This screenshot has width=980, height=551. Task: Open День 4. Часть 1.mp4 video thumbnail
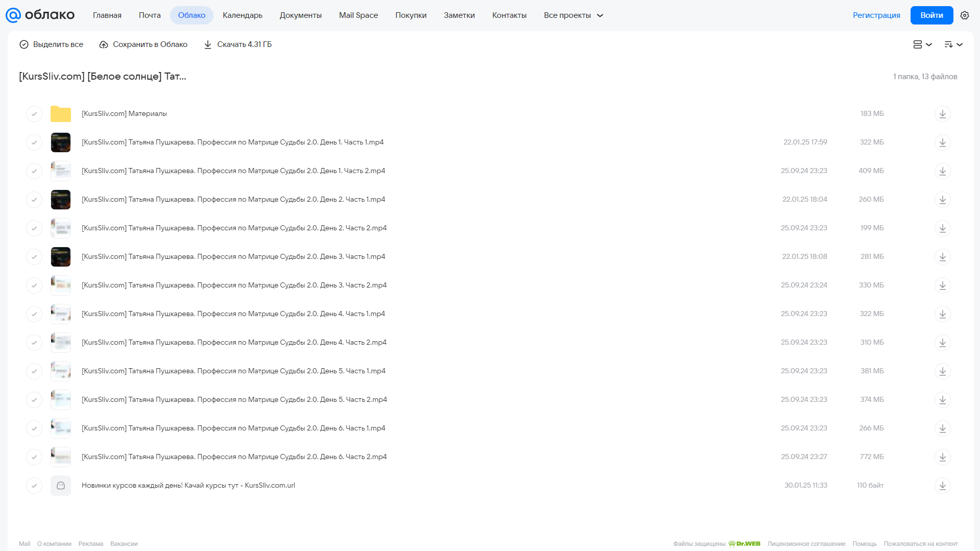click(x=61, y=314)
